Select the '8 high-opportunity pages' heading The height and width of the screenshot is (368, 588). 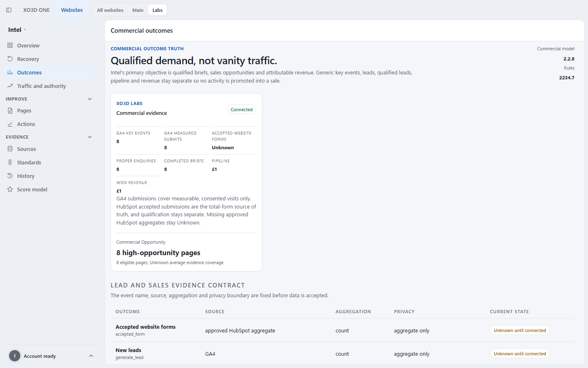pos(158,253)
